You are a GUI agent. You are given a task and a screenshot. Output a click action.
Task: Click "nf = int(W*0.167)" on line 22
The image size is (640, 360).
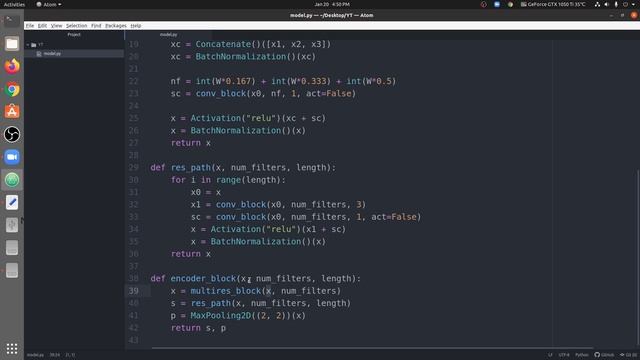213,81
